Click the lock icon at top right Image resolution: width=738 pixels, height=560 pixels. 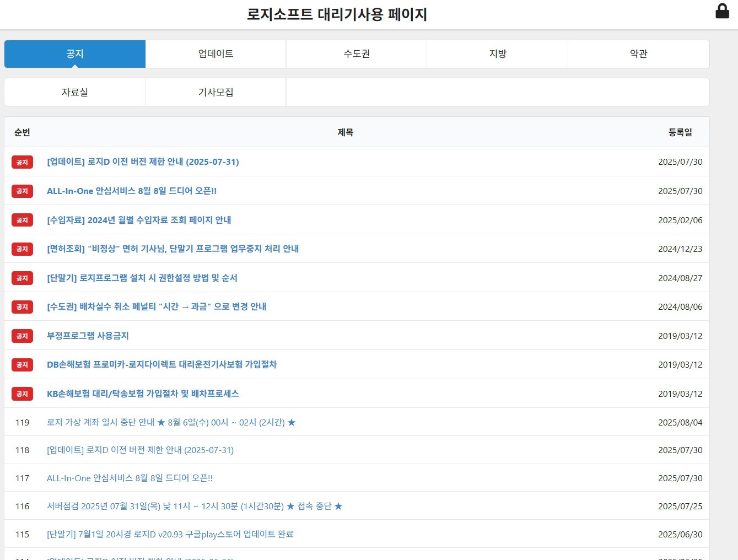(722, 11)
